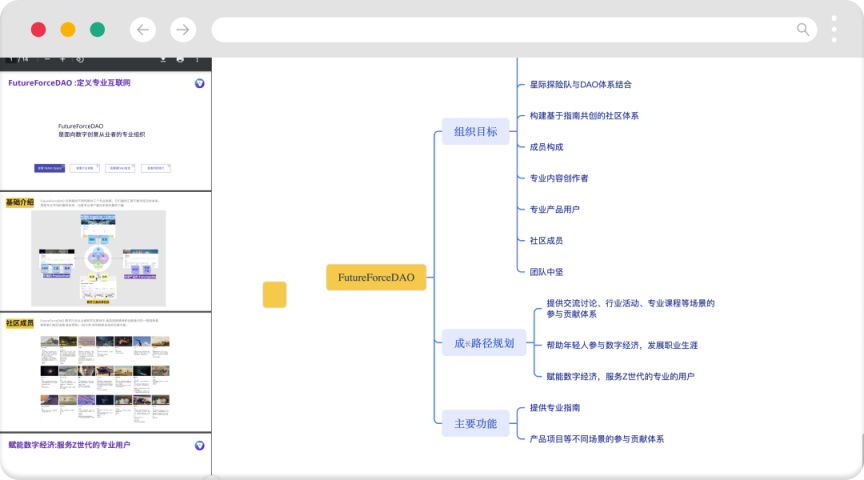The image size is (864, 480).
Task: Select the 提供专业指南 leaf item
Action: tap(554, 408)
